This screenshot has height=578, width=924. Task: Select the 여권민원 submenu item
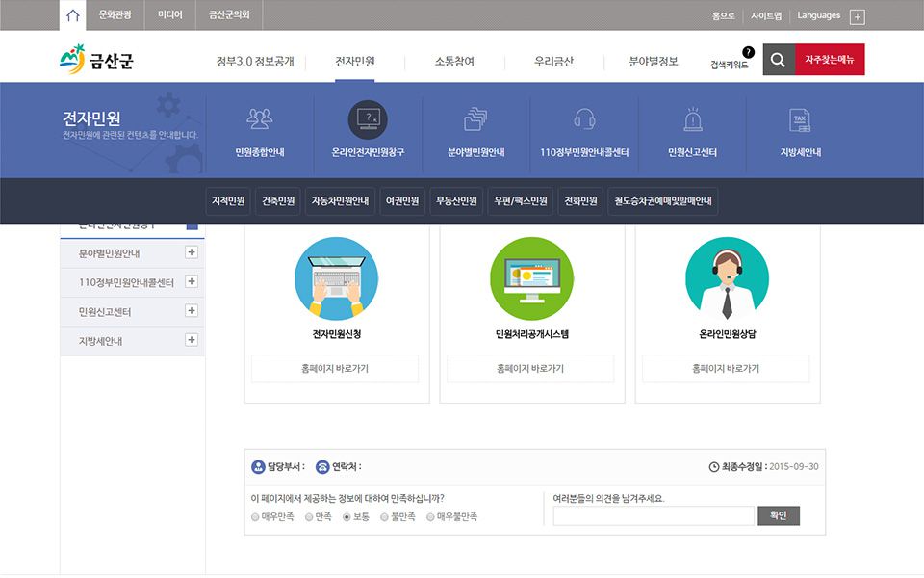click(x=401, y=201)
